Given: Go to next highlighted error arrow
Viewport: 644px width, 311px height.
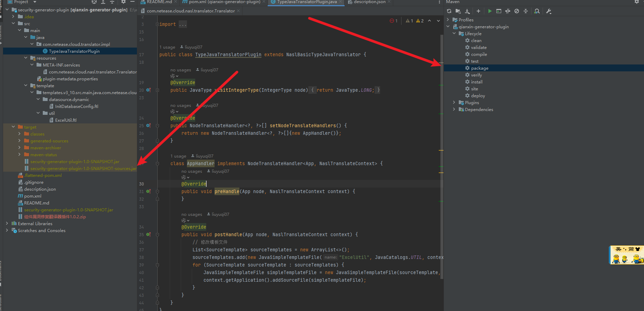Looking at the screenshot, I should (438, 21).
